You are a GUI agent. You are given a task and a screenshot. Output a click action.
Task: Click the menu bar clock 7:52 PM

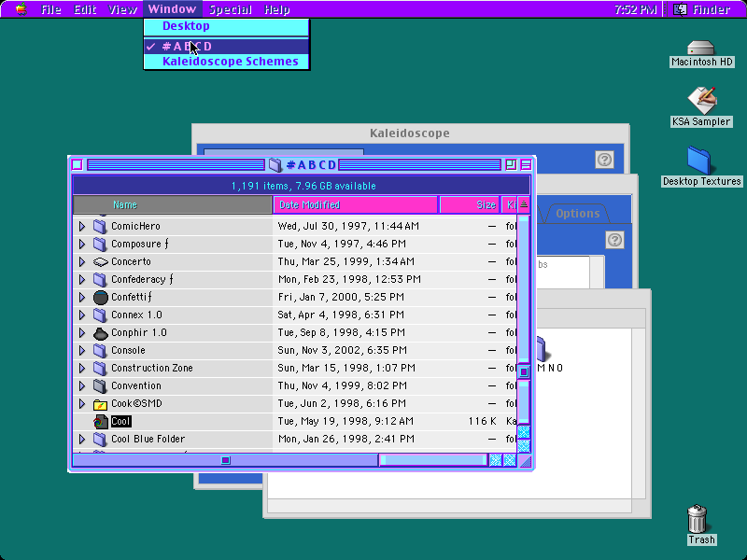636,9
